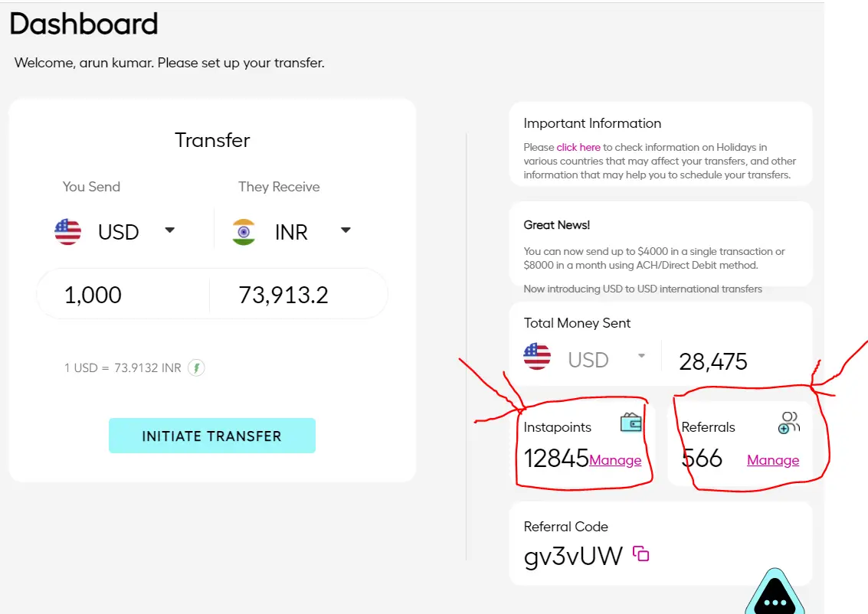868x614 pixels.
Task: Follow the 'click here' holidays link
Action: [578, 147]
